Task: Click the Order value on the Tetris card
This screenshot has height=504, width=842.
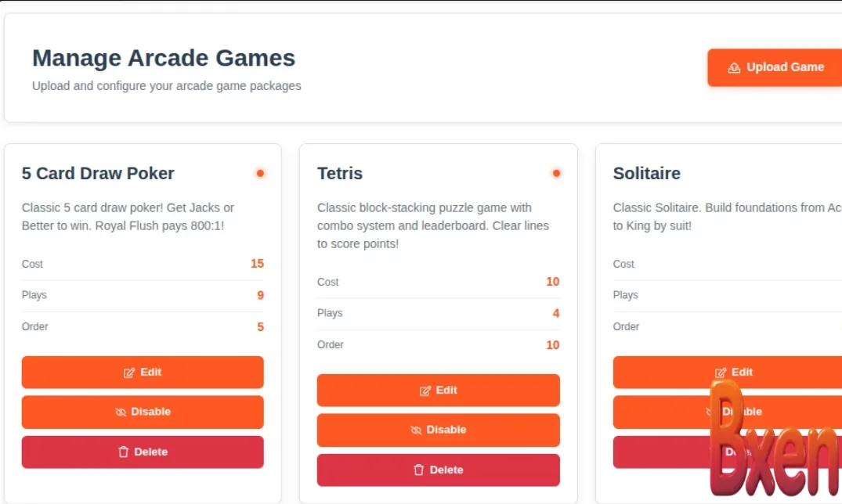Action: (x=552, y=345)
